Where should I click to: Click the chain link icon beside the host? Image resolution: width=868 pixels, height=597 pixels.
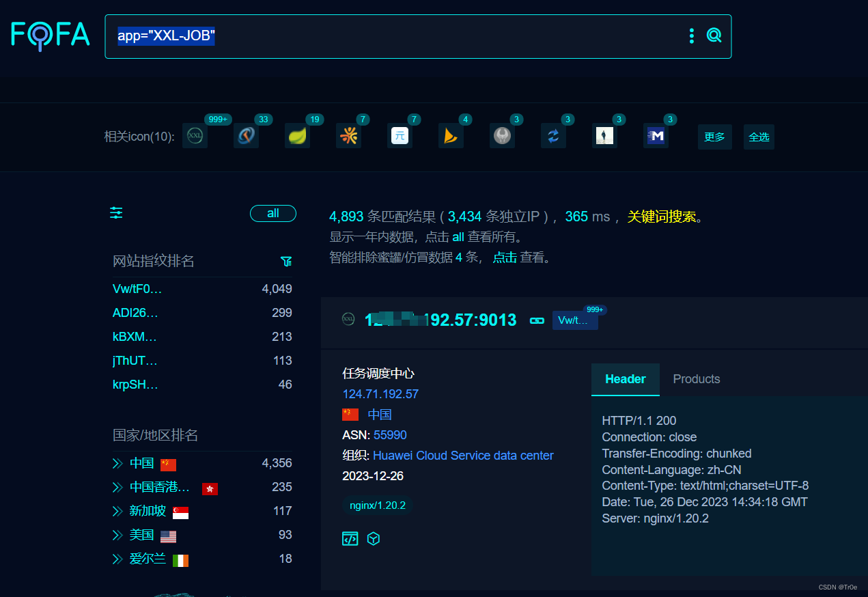(x=537, y=320)
